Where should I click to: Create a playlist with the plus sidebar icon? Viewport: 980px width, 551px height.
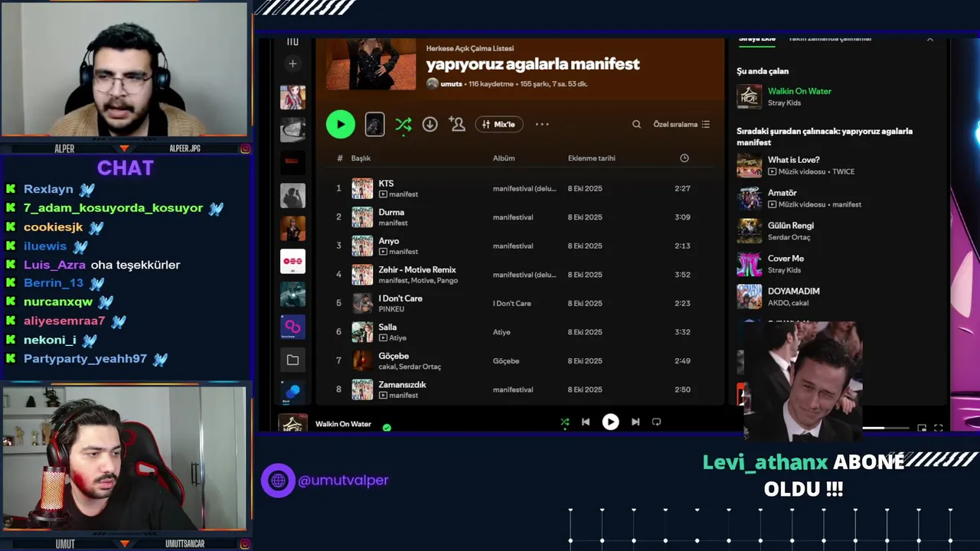pyautogui.click(x=292, y=64)
